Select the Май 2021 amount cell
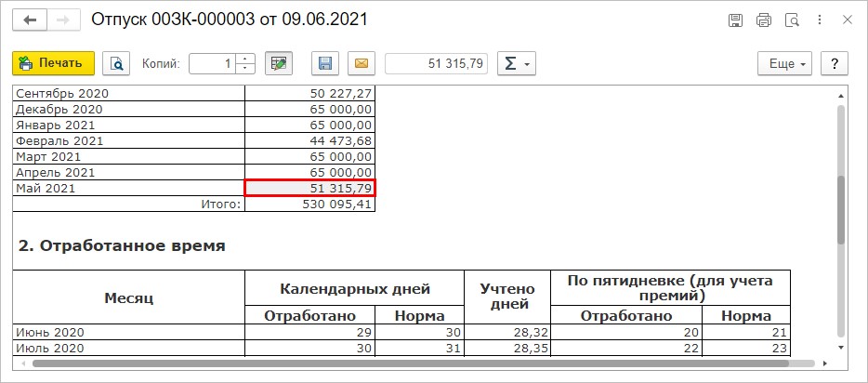868x383 pixels. click(x=310, y=188)
